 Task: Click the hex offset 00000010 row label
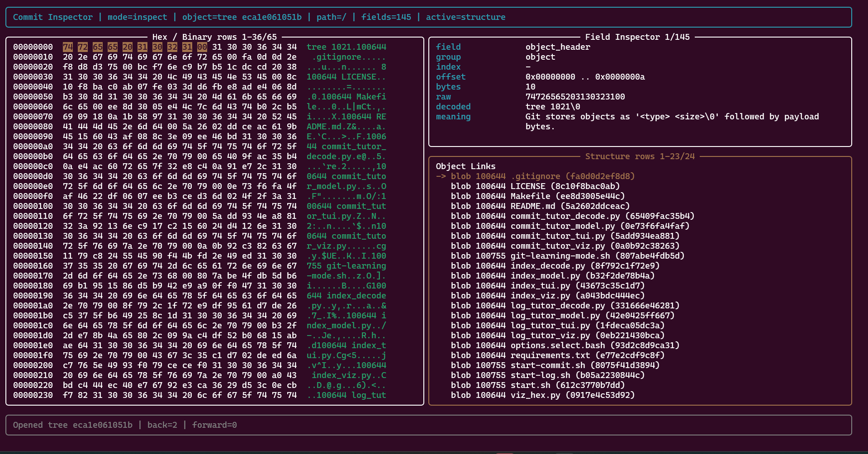33,57
